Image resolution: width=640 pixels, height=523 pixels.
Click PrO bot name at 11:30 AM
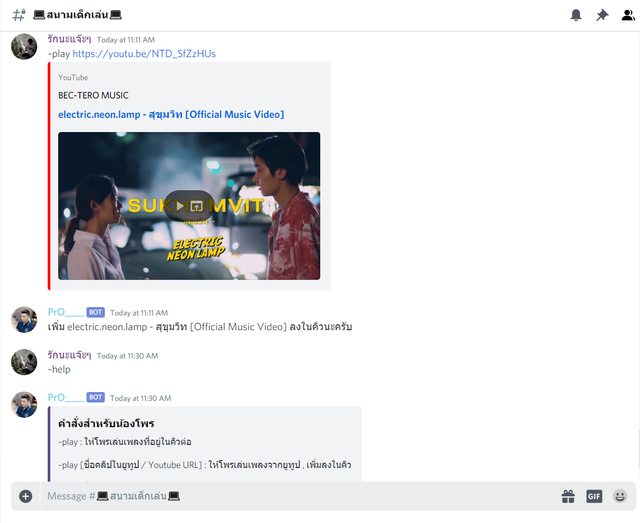click(x=65, y=398)
